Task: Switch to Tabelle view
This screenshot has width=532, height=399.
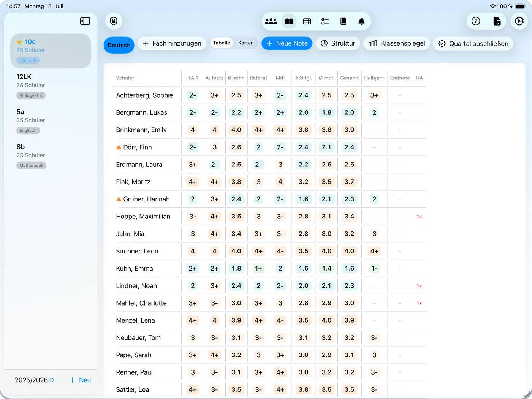Action: (222, 43)
